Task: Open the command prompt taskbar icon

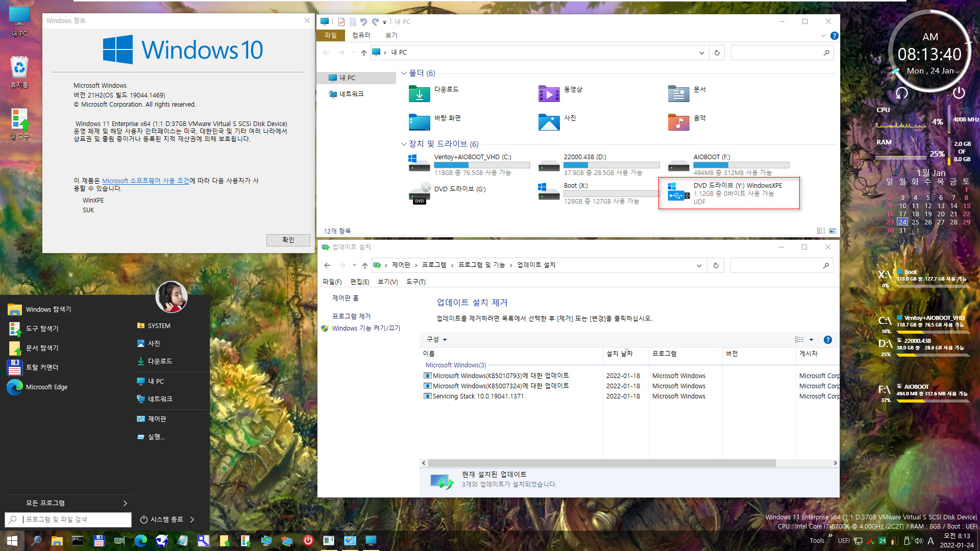Action: (78, 540)
